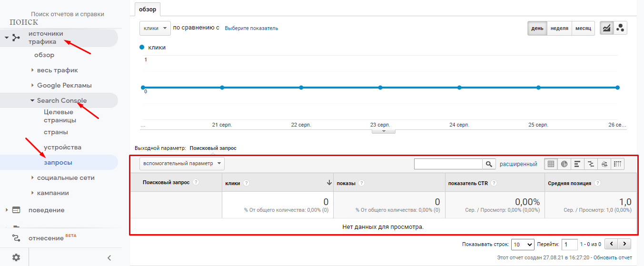The image size is (644, 266).
Task: Click the table search input field
Action: point(448,164)
